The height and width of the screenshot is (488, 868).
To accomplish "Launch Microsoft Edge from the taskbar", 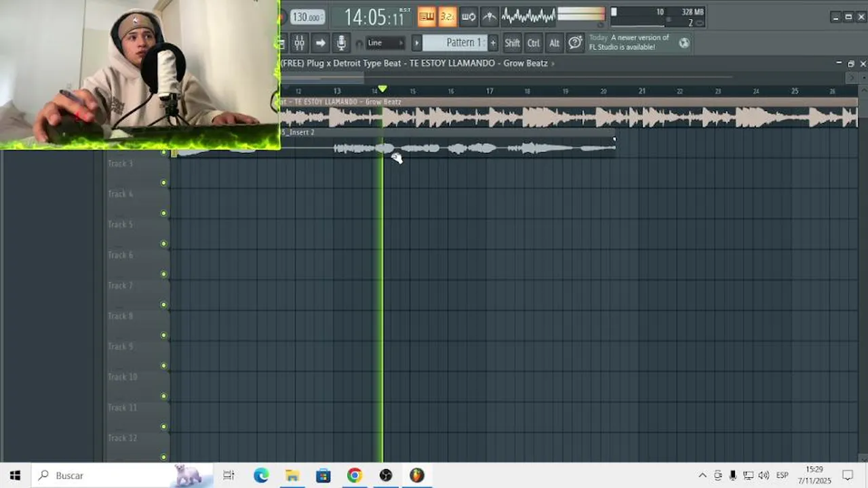I will coord(261,476).
